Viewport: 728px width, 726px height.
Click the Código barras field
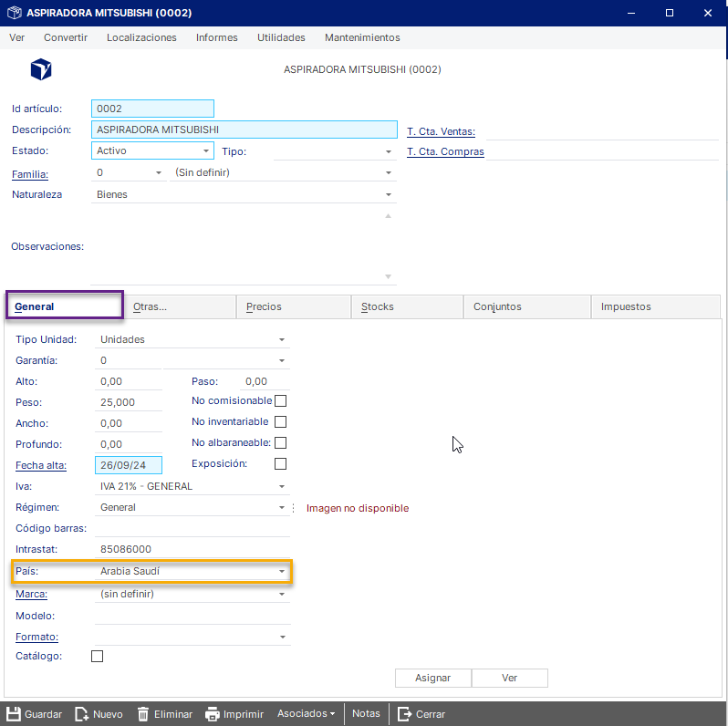[192, 528]
